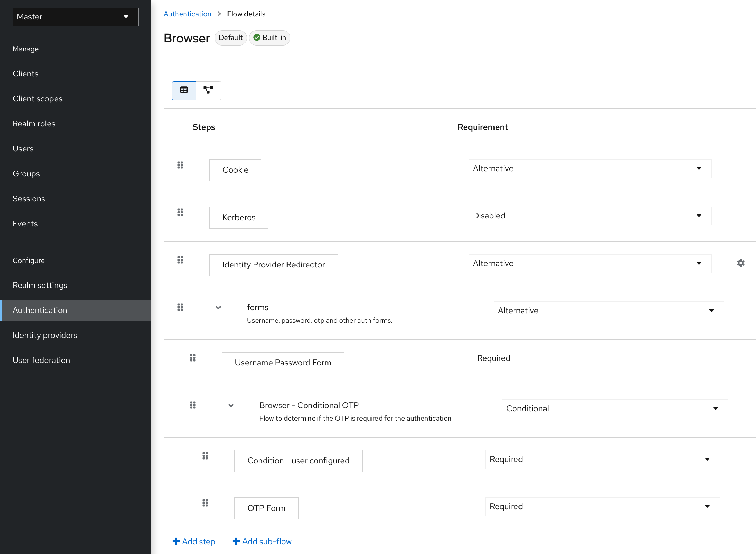The width and height of the screenshot is (756, 554).
Task: Click the Add sub-flow link
Action: point(262,541)
